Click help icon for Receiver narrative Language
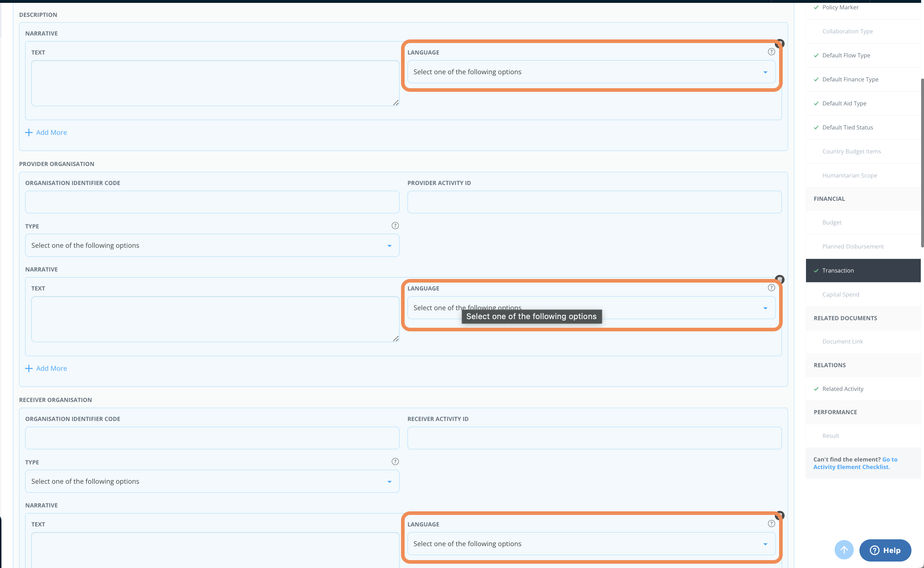The width and height of the screenshot is (924, 568). pyautogui.click(x=771, y=524)
